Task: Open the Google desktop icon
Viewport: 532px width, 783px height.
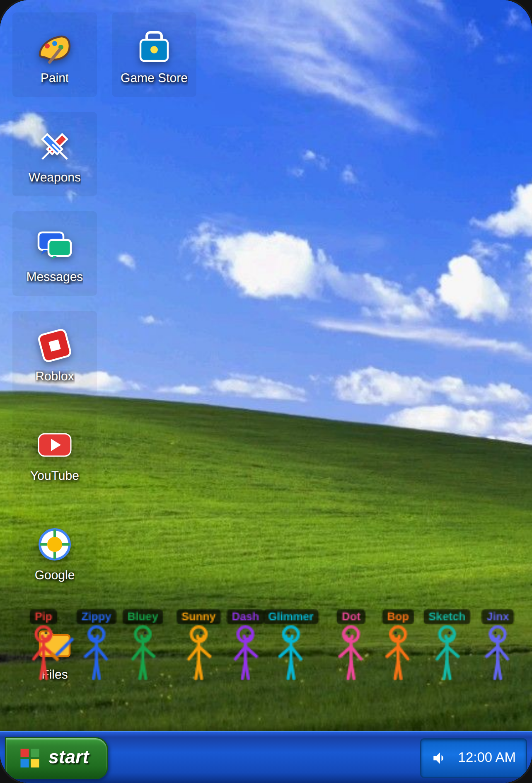Action: click(x=55, y=552)
